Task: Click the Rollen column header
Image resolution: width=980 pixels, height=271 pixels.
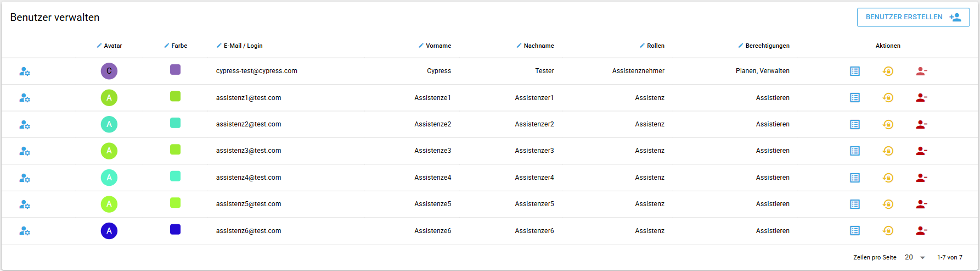Action: (x=655, y=46)
